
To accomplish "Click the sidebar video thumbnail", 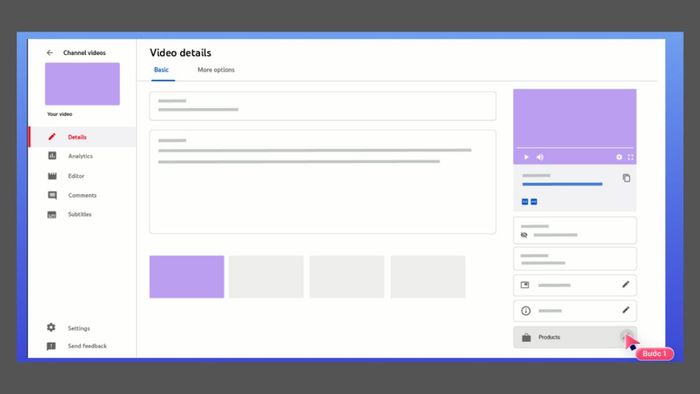I will click(82, 84).
